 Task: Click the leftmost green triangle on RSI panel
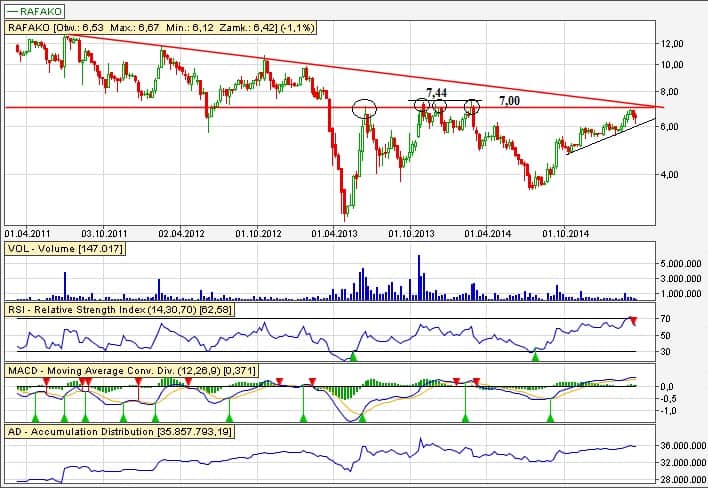pos(352,356)
